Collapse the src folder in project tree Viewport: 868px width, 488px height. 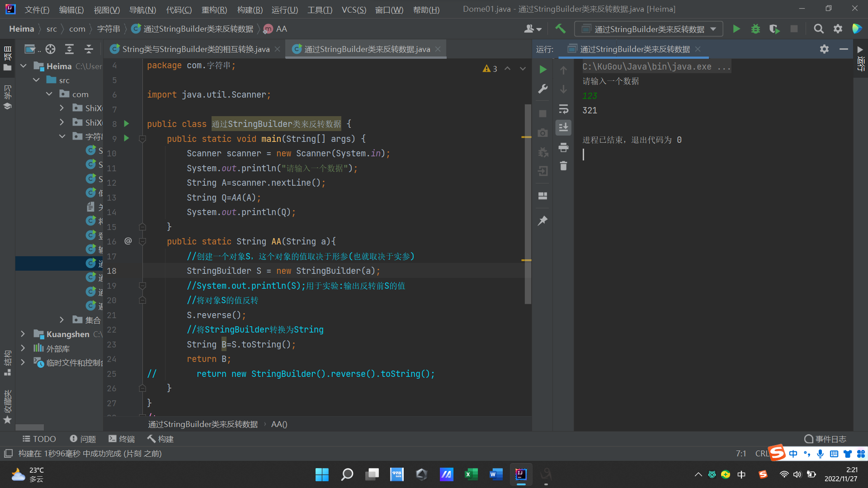[x=37, y=80]
